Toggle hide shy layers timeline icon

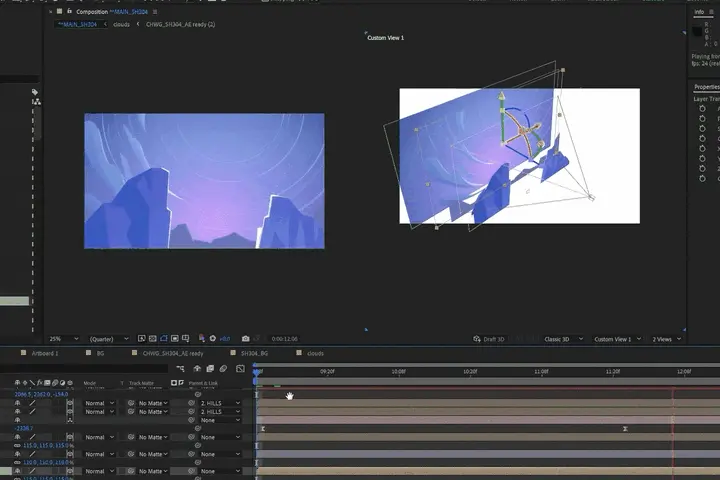197,368
